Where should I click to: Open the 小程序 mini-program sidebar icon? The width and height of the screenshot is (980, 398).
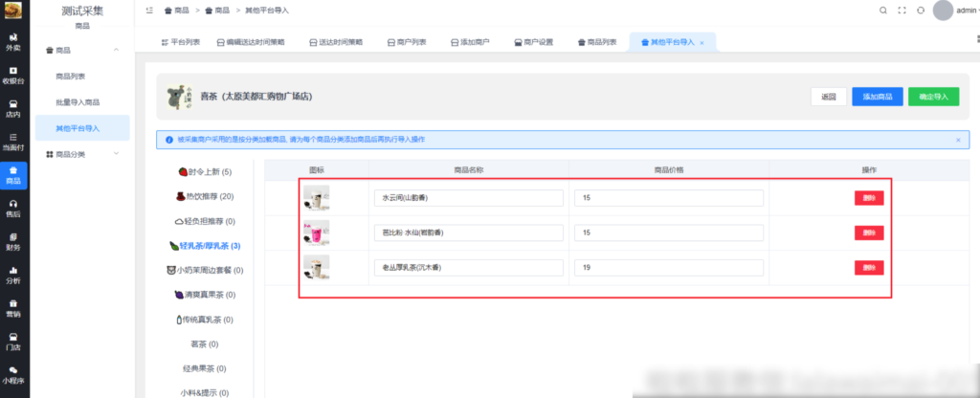[13, 374]
